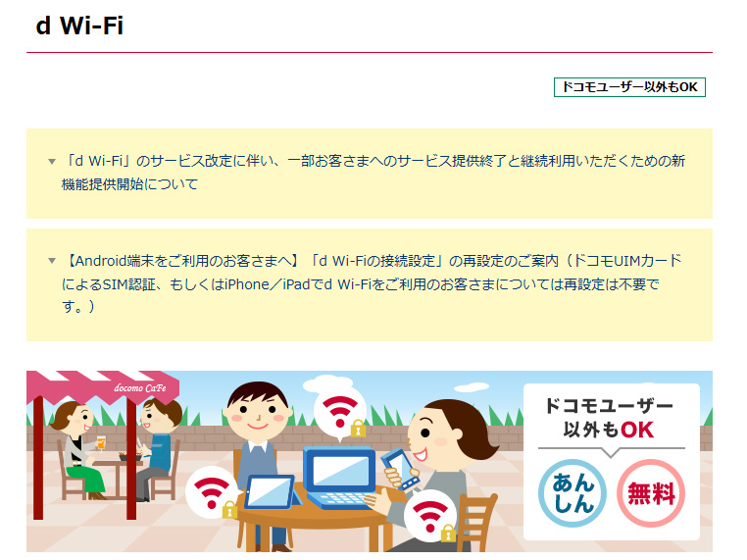
Task: Click the あんしん blue circle badge
Action: point(573,493)
